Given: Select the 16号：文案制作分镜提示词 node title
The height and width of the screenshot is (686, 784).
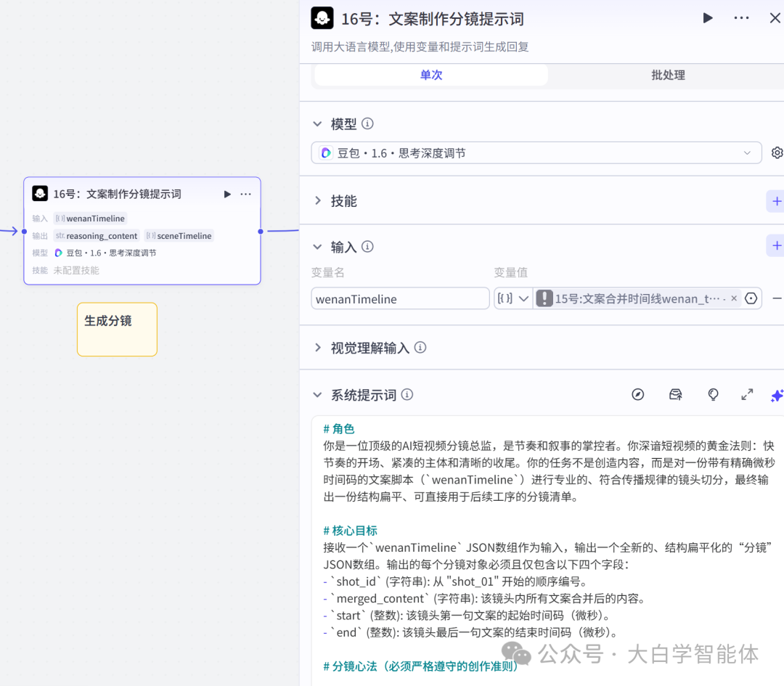Looking at the screenshot, I should tap(117, 194).
